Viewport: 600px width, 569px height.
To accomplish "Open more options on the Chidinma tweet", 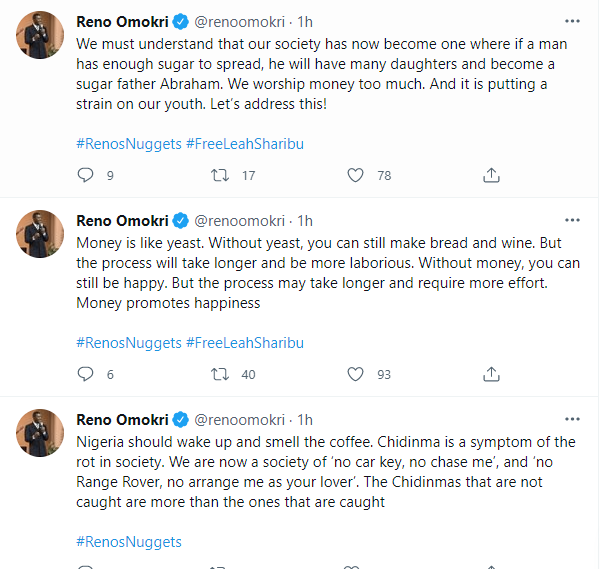I will pos(571,419).
